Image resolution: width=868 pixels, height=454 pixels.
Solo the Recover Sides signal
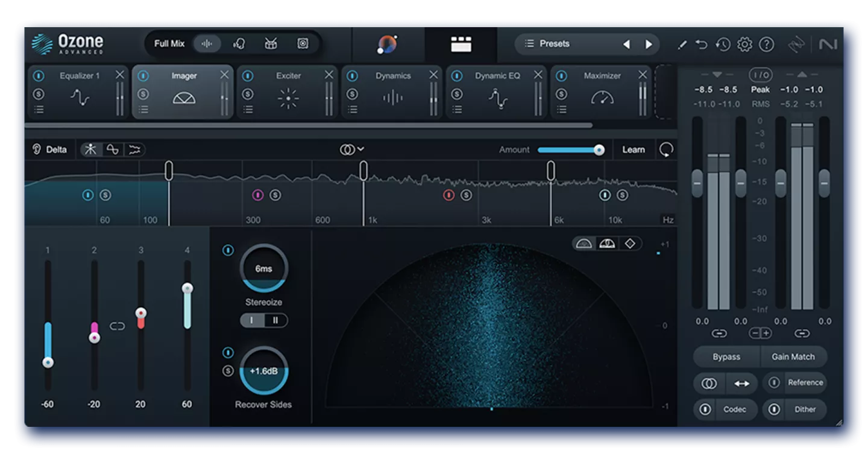[228, 371]
